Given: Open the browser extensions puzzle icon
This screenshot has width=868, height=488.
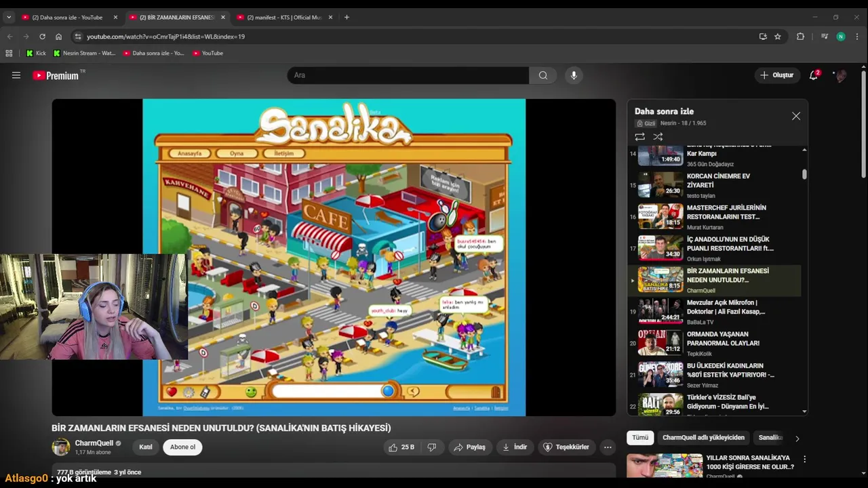Looking at the screenshot, I should click(800, 37).
